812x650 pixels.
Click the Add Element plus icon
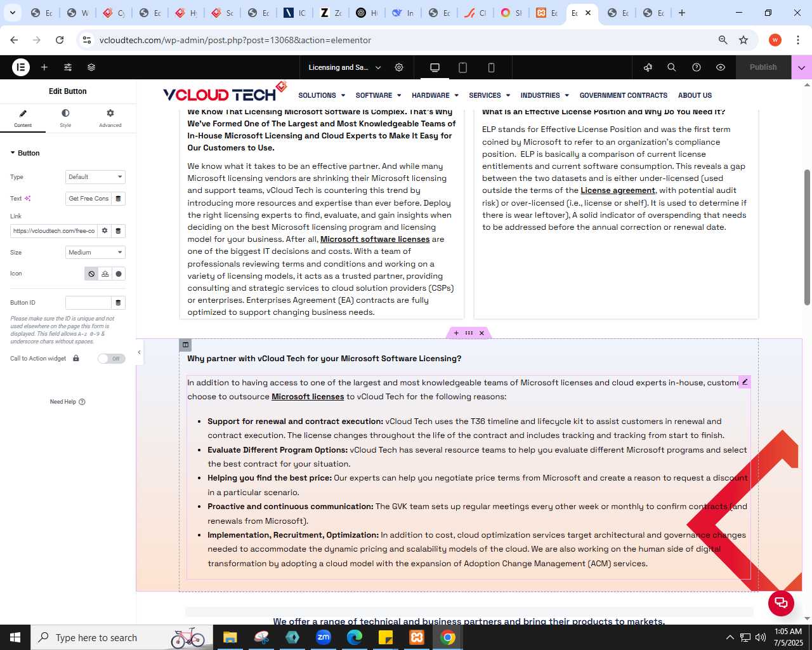44,67
